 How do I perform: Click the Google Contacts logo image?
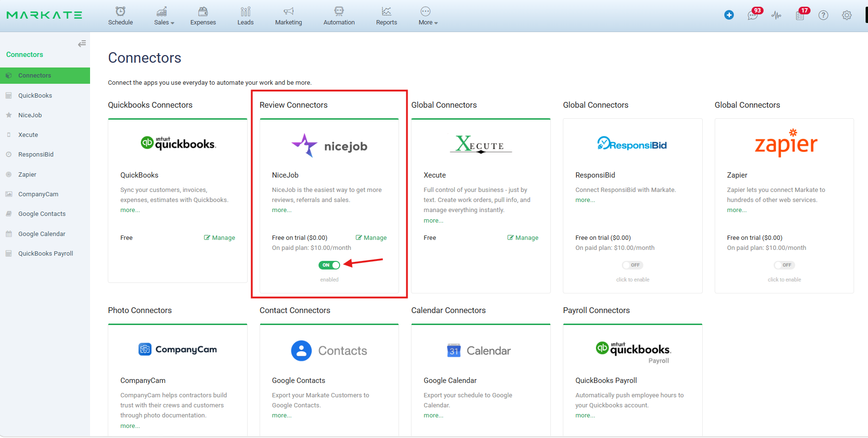[x=329, y=350]
